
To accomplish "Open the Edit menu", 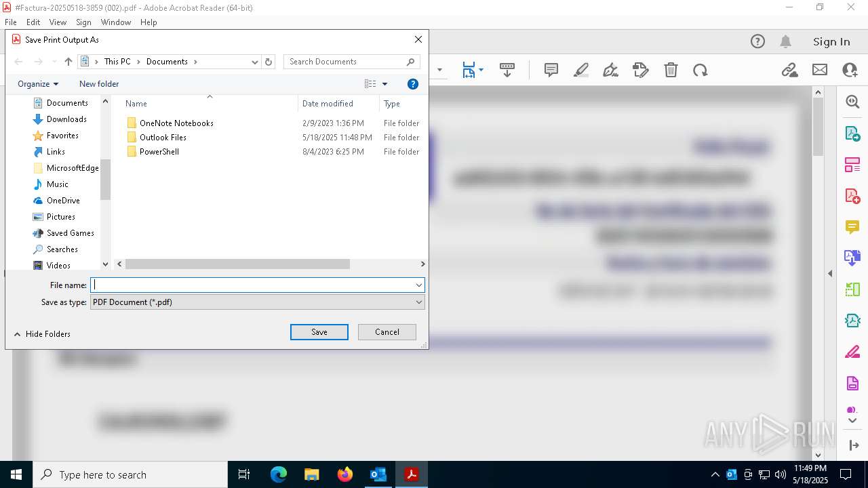I will click(33, 22).
